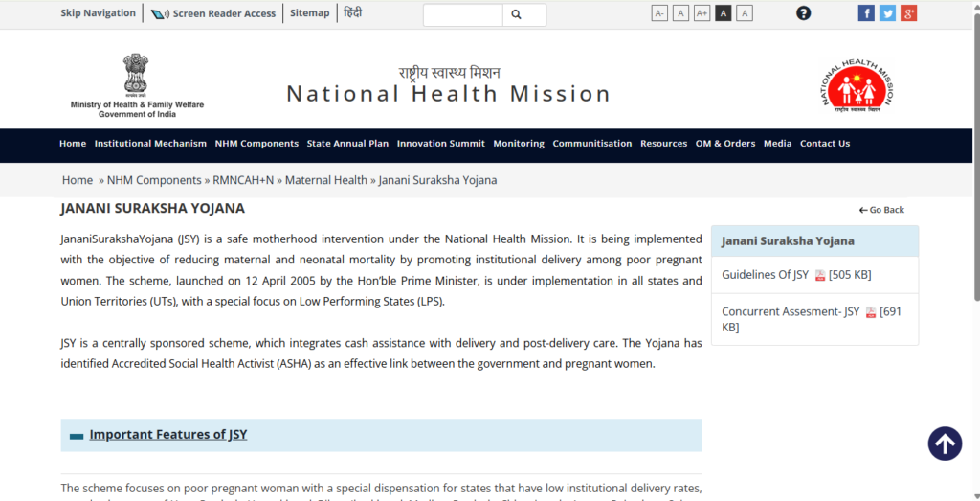Click the help question mark icon
Image resolution: width=980 pixels, height=501 pixels.
click(x=804, y=12)
